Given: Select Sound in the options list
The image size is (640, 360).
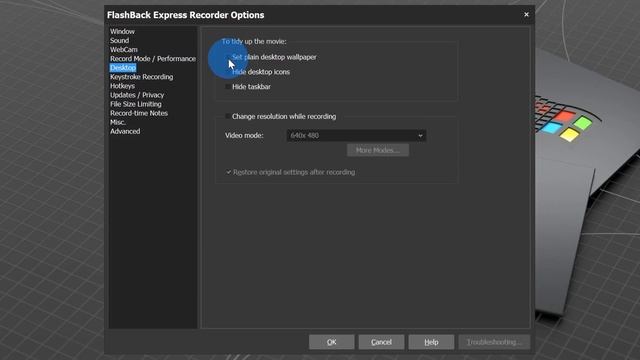Looking at the screenshot, I should coord(119,40).
